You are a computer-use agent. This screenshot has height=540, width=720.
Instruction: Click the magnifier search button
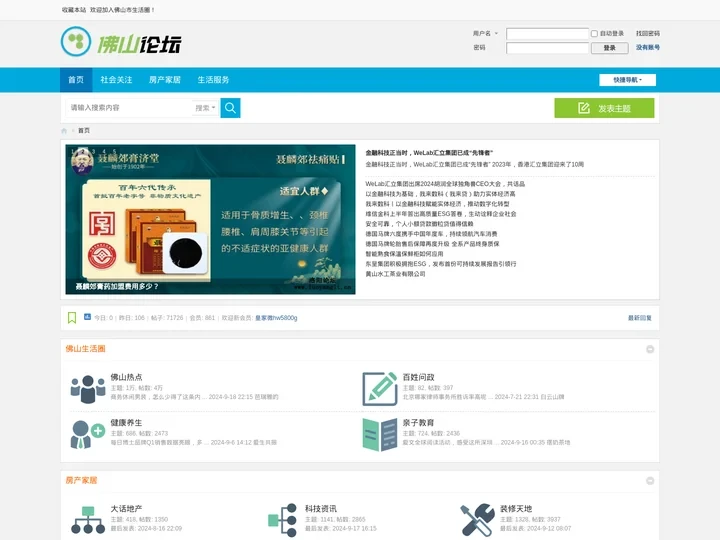[231, 108]
